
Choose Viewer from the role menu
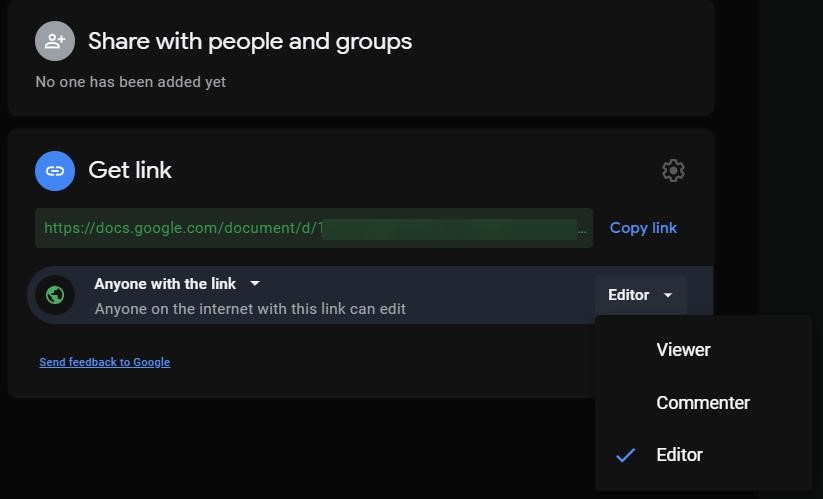tap(683, 350)
